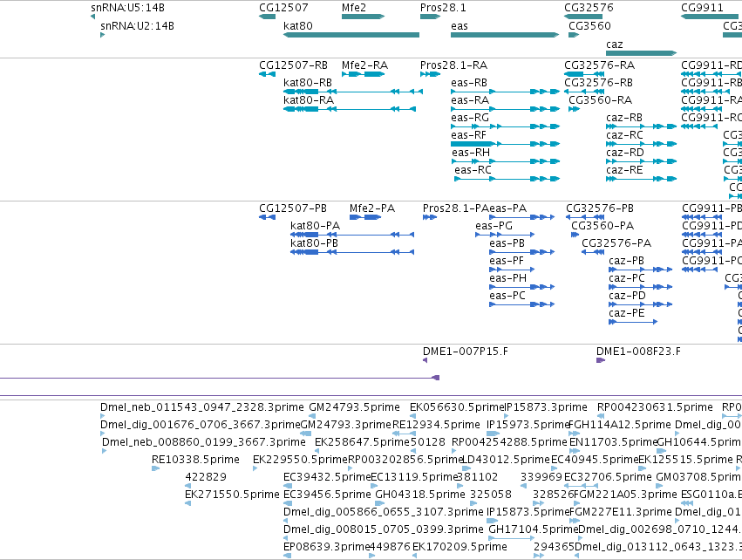The image size is (742, 560).
Task: Click the kat80-PB protein label
Action: point(314,243)
